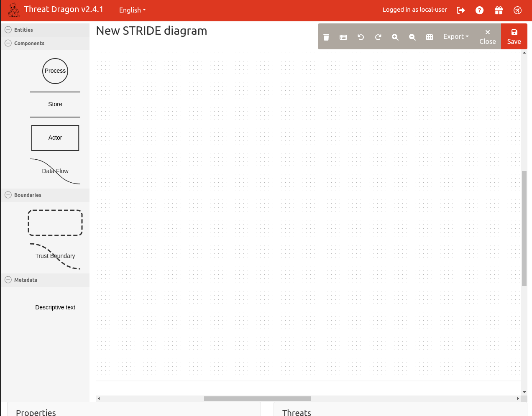The width and height of the screenshot is (532, 416).
Task: Zoom in with the magnifier plus icon
Action: pyautogui.click(x=395, y=37)
